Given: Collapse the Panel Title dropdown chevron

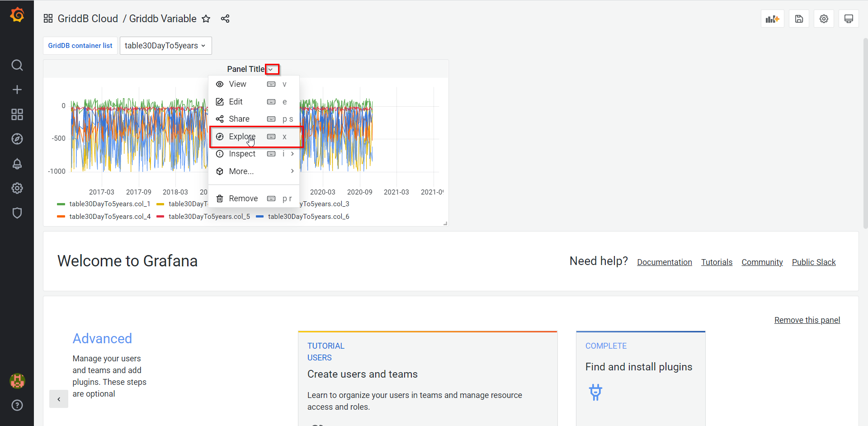Looking at the screenshot, I should click(271, 69).
